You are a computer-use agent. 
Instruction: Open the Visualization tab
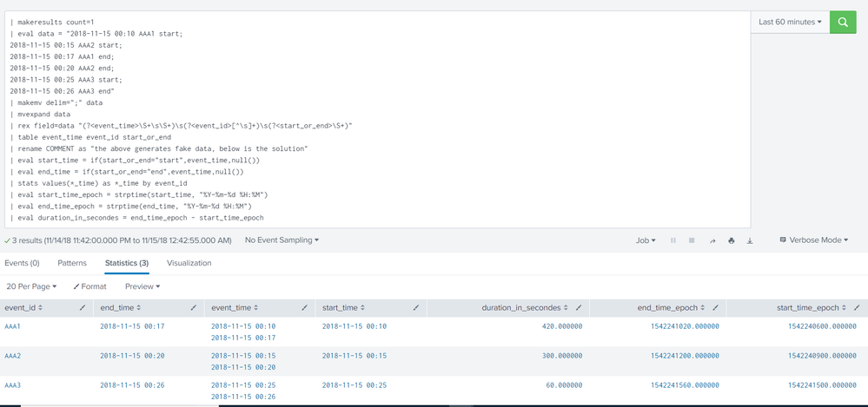click(189, 262)
